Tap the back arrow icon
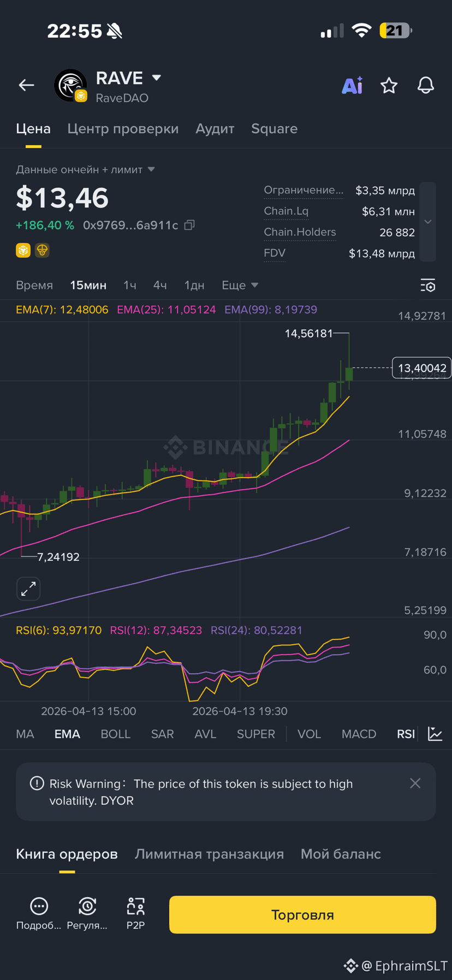This screenshot has height=980, width=452. (x=26, y=85)
